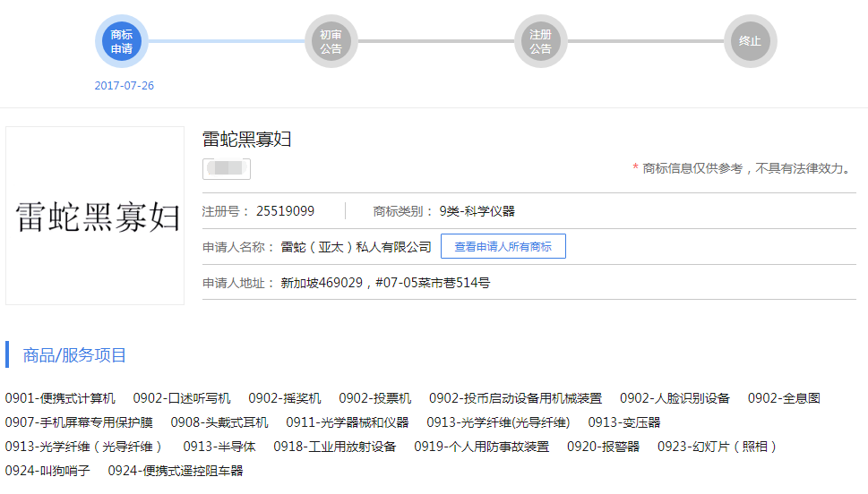Select item 0913-光学纤维（光导纤维）with full-width brackets

83,447
